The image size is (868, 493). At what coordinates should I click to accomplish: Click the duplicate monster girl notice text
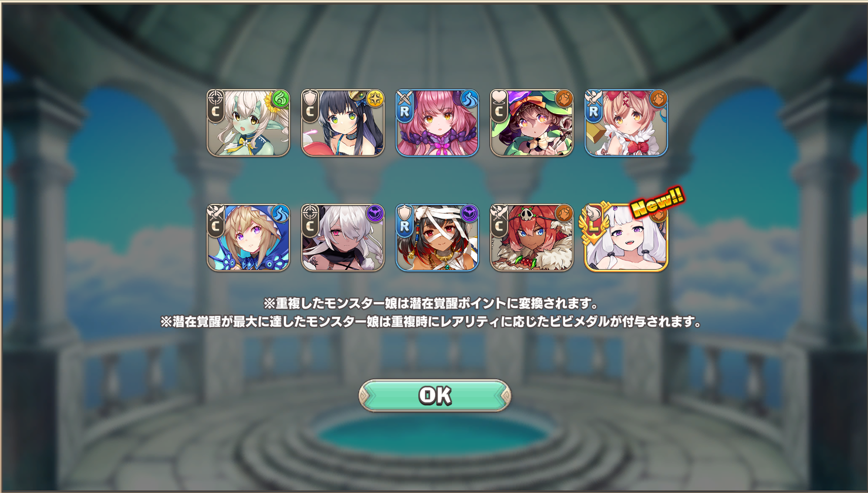(431, 303)
